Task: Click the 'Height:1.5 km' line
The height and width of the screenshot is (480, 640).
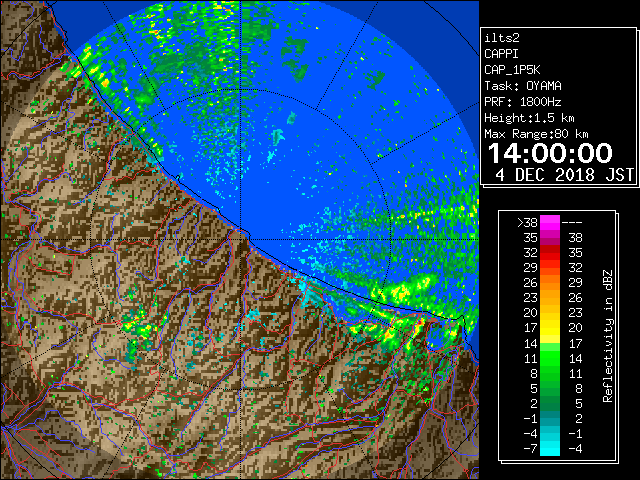Action: (x=529, y=118)
